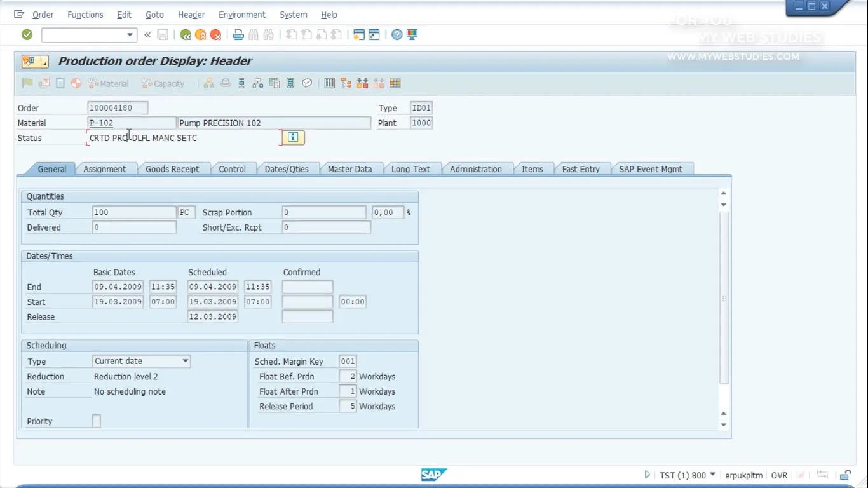The image size is (868, 488).
Task: Click the bottom scroll-down arrow of the tab area
Action: point(724,425)
